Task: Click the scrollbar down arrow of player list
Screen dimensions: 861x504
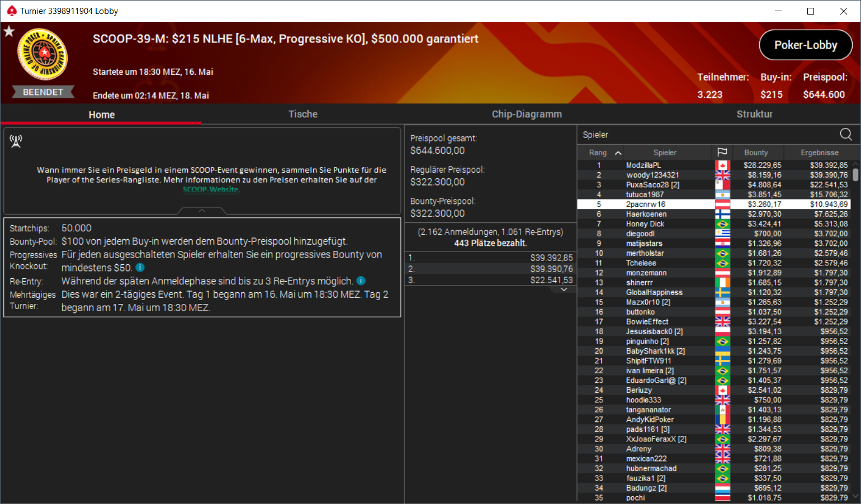Action: pos(855,496)
